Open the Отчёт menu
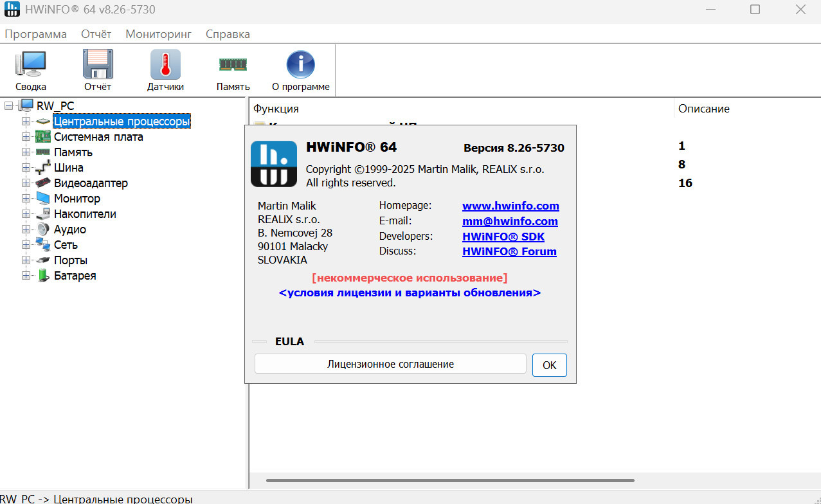The width and height of the screenshot is (821, 504). (96, 34)
